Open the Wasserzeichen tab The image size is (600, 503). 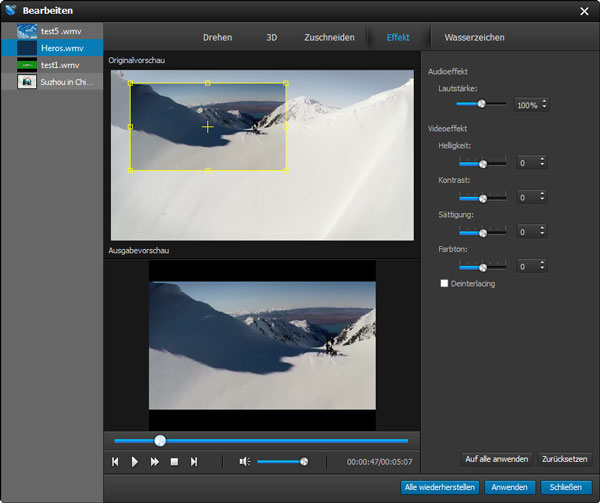tap(474, 37)
